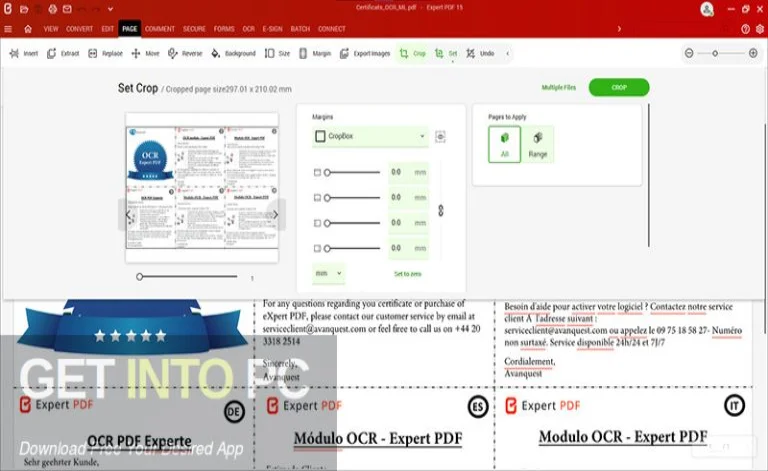768x471 pixels.
Task: Open the EDIT tab
Action: [108, 29]
